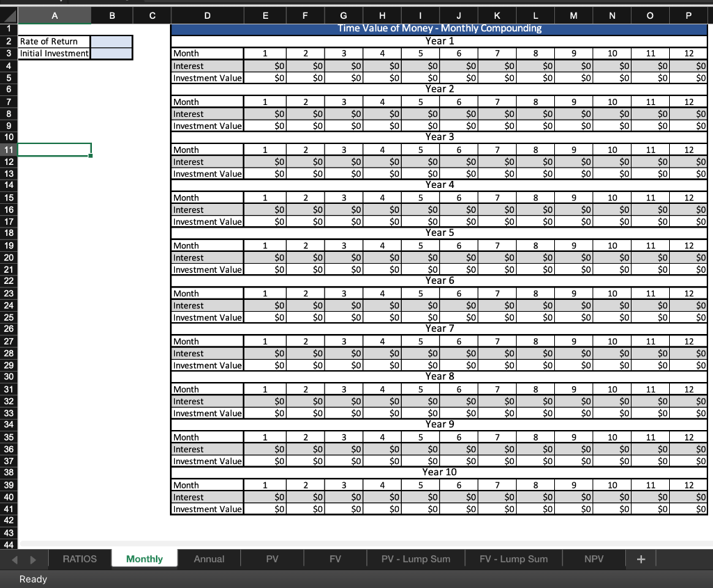Select the Monthly sheet tab

144,559
